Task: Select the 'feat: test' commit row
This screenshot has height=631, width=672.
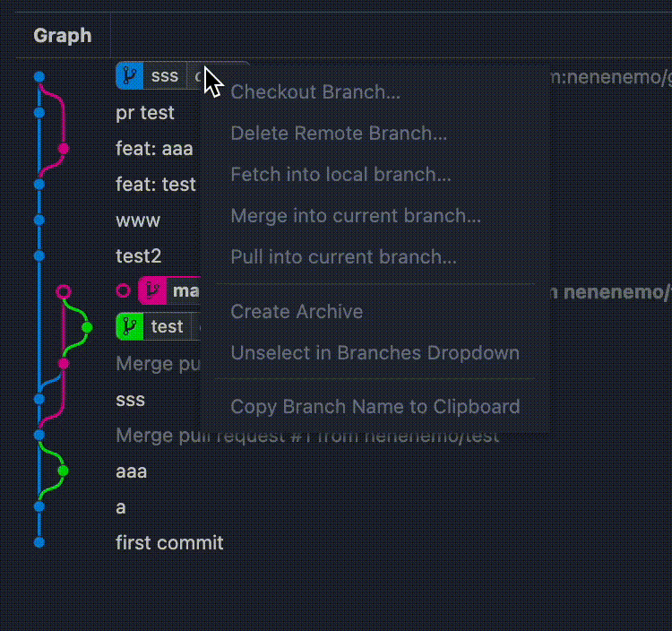Action: pos(156,185)
